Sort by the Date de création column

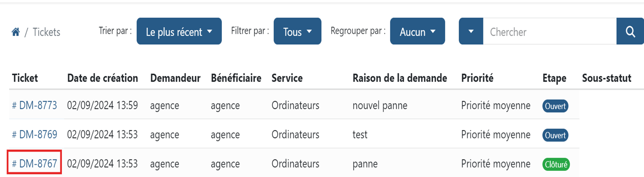(103, 78)
